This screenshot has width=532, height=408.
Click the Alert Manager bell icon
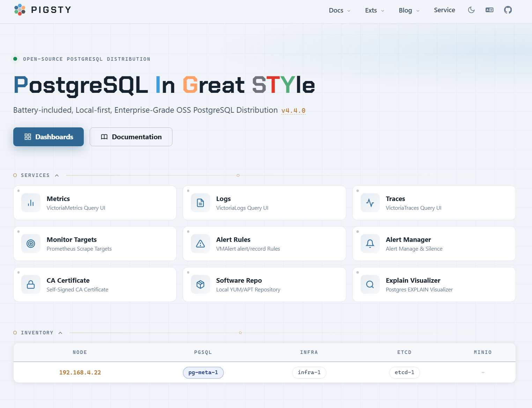370,244
